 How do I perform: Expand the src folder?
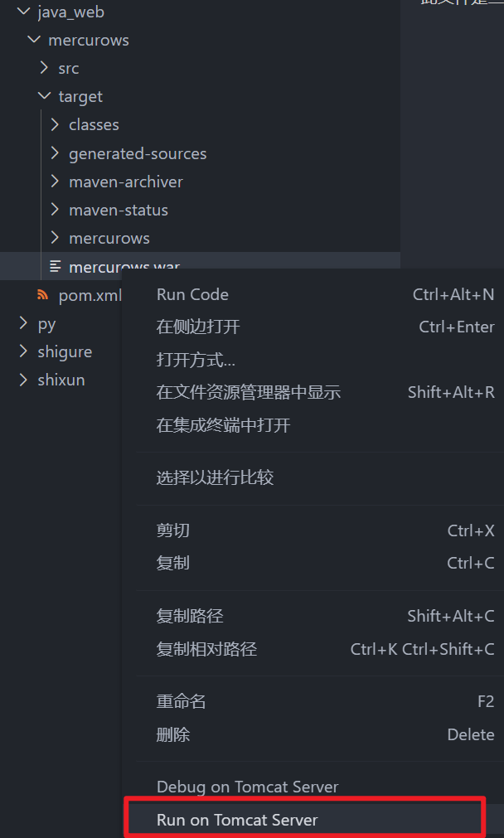coord(45,68)
